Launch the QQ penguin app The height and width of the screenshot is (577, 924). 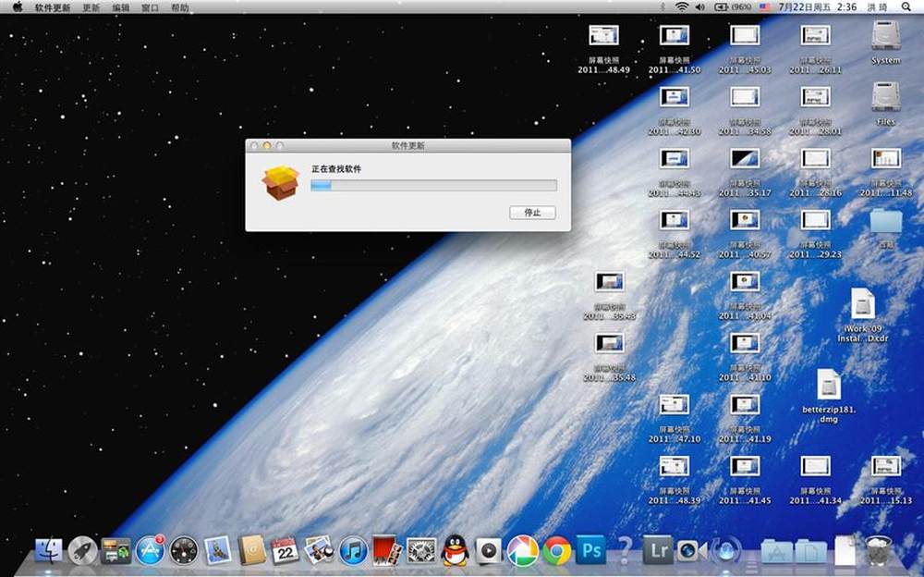455,550
